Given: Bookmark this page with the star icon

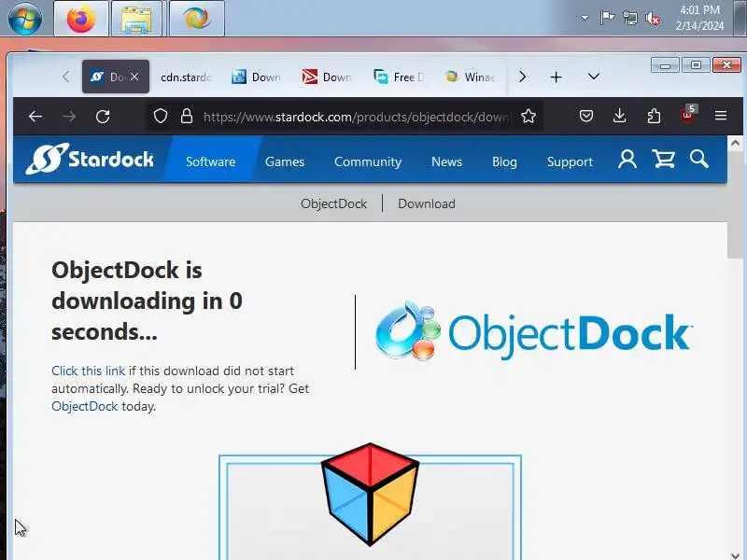Looking at the screenshot, I should pos(529,116).
